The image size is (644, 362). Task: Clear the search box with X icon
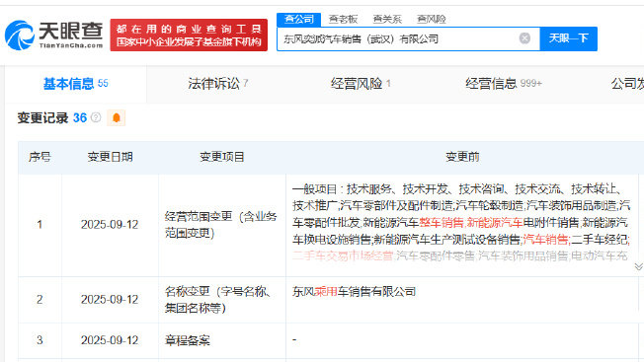point(524,38)
